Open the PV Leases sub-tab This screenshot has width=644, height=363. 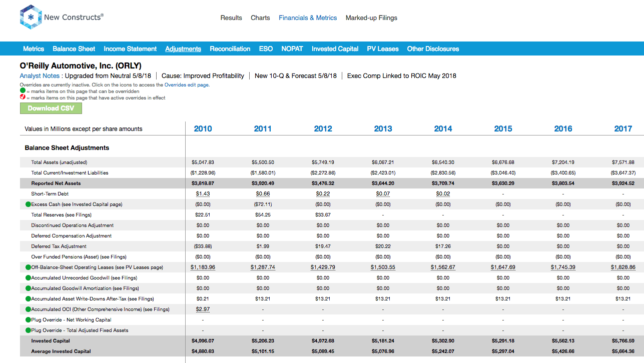pyautogui.click(x=383, y=48)
